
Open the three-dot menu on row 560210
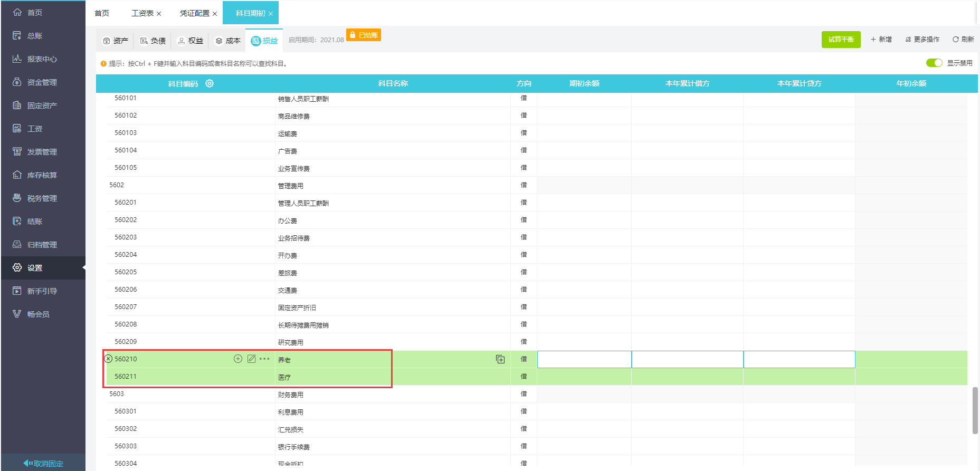264,359
